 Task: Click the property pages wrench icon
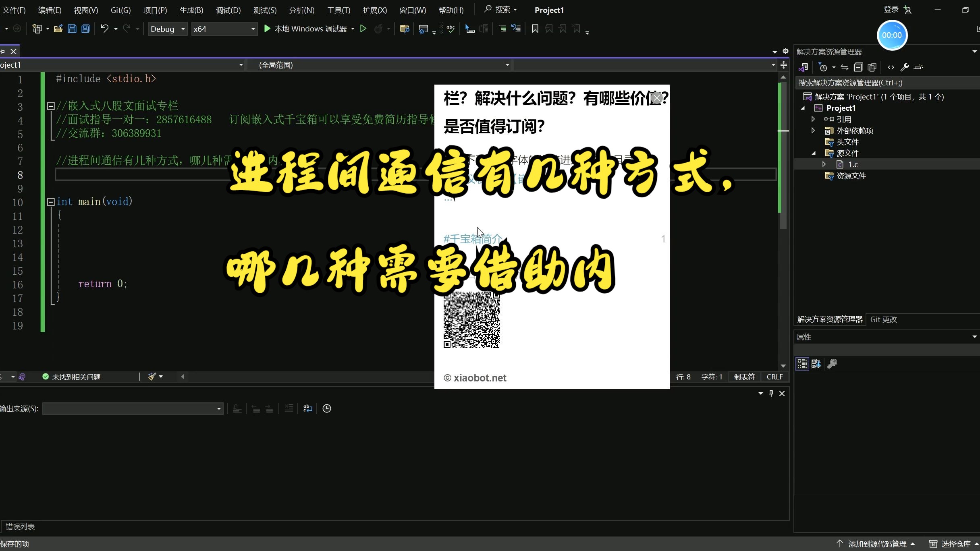(832, 364)
